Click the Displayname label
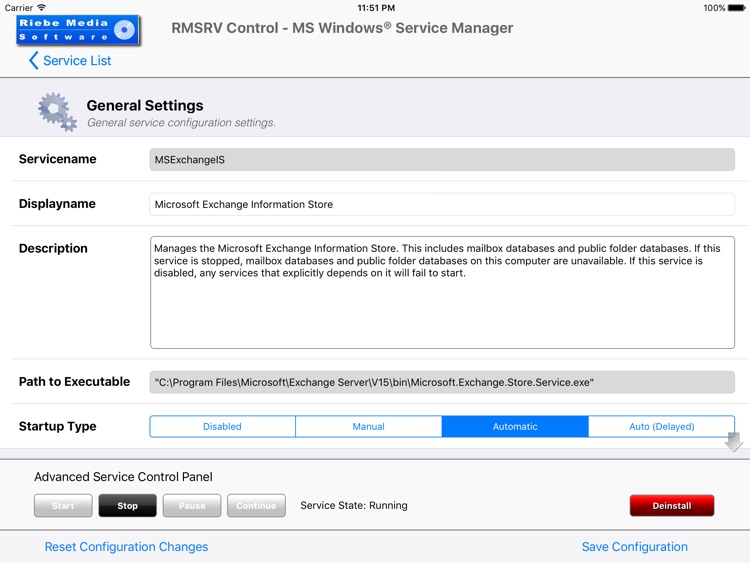 pyautogui.click(x=57, y=204)
